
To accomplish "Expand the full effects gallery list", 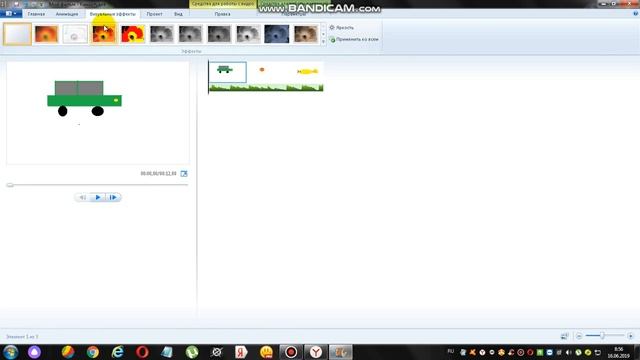I will (324, 41).
